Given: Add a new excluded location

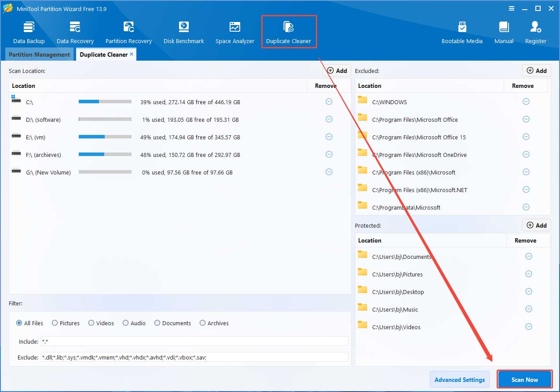Looking at the screenshot, I should (537, 70).
